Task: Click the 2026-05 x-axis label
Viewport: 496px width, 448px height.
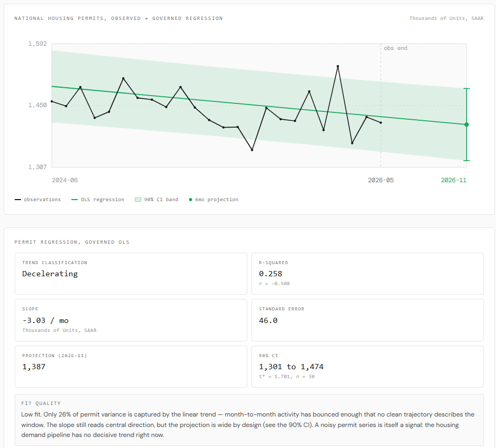Action: click(x=381, y=180)
